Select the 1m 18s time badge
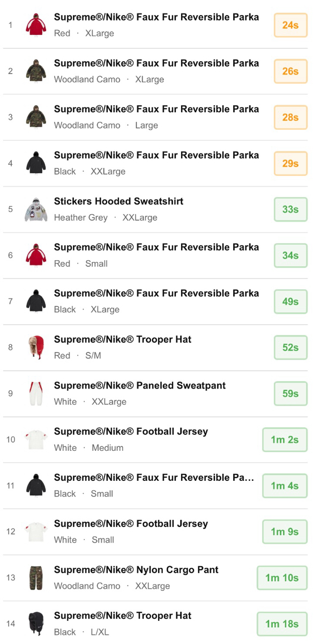314x644 pixels. point(282,624)
